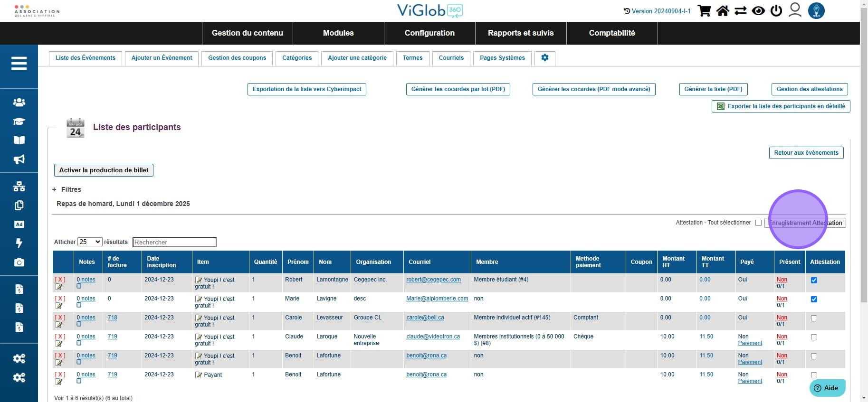Open the double gears sidebar icon at bottom
The image size is (868, 402).
pyautogui.click(x=19, y=377)
